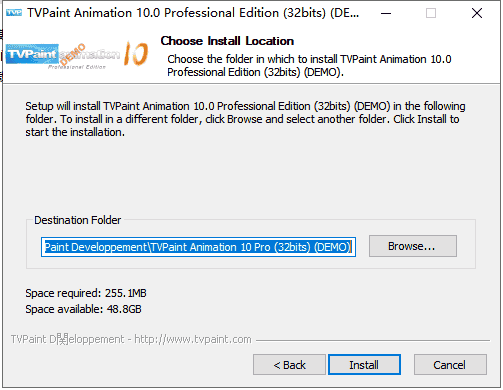Click the greyed-out maximize button
The image size is (503, 390).
pos(431,13)
